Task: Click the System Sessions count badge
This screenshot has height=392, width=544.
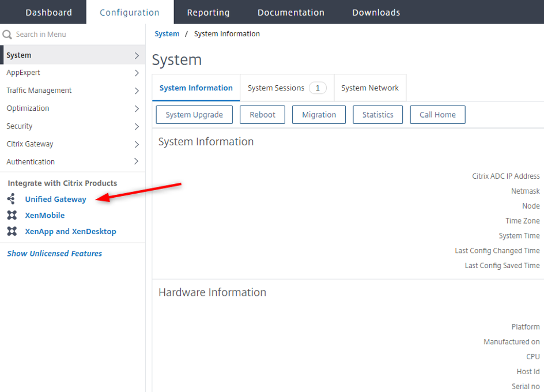Action: pyautogui.click(x=318, y=88)
